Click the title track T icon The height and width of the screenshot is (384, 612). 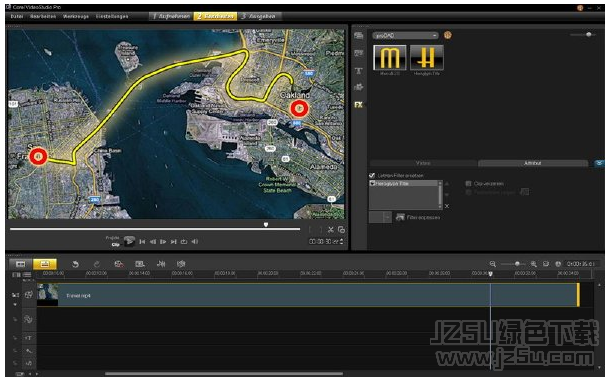(x=28, y=338)
